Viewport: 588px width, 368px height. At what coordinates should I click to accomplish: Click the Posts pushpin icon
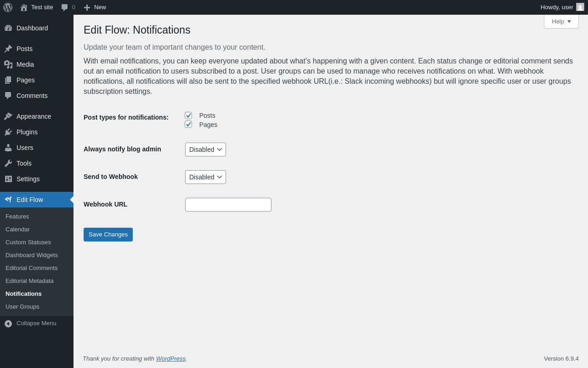[x=8, y=49]
